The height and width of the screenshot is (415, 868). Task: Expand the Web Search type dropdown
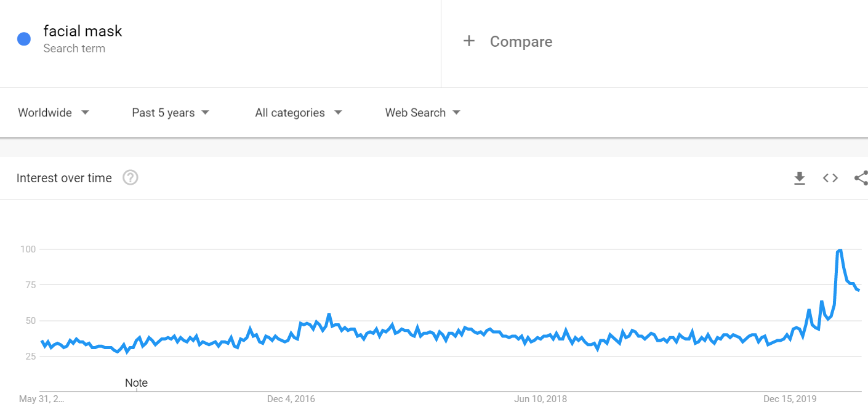pyautogui.click(x=423, y=113)
